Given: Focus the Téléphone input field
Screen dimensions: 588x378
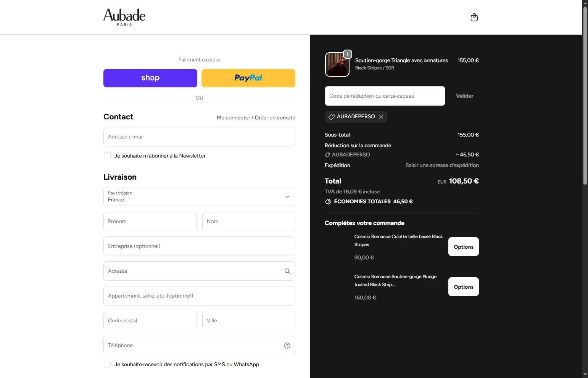Looking at the screenshot, I should pyautogui.click(x=199, y=345).
